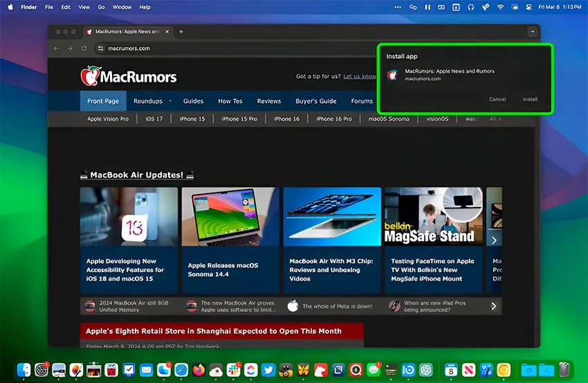
Task: Click the three-dots overflow icon in the menu bar
Action: coord(398,7)
